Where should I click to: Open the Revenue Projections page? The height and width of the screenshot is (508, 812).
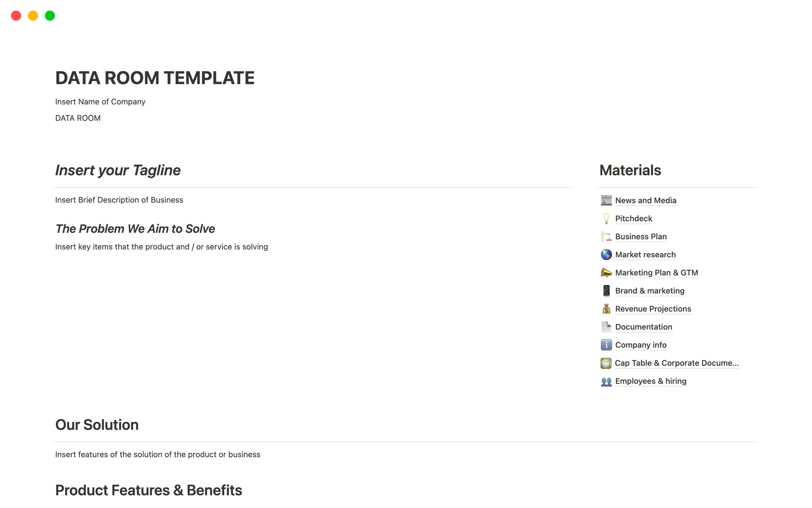653,309
